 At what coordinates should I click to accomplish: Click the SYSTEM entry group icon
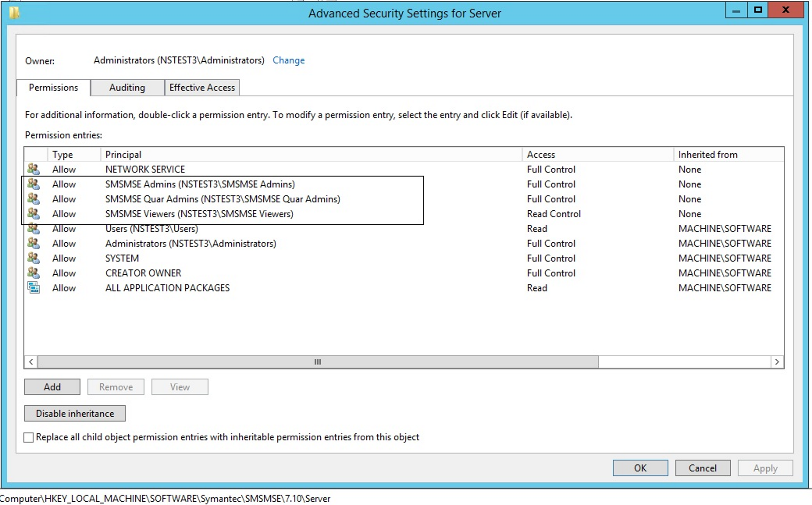tap(33, 258)
